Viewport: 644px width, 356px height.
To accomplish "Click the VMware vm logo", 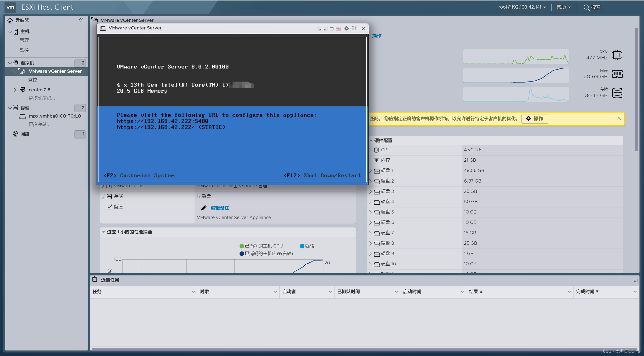I will point(10,7).
